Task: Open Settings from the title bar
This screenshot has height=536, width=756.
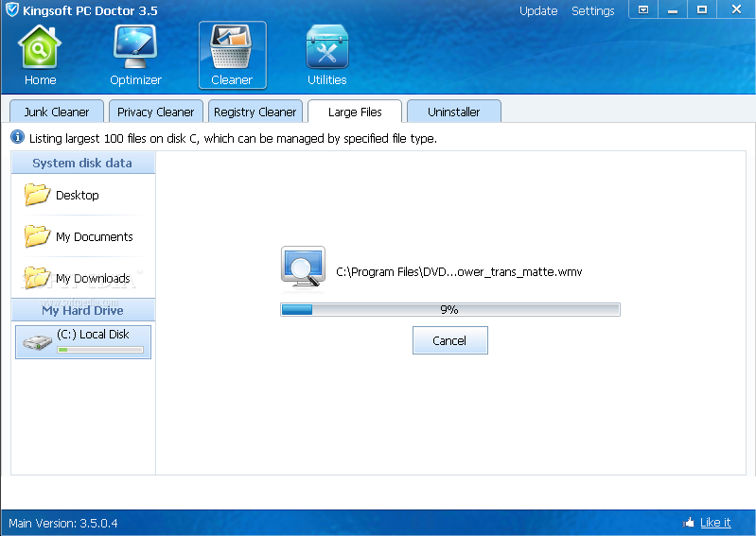Action: pos(592,10)
